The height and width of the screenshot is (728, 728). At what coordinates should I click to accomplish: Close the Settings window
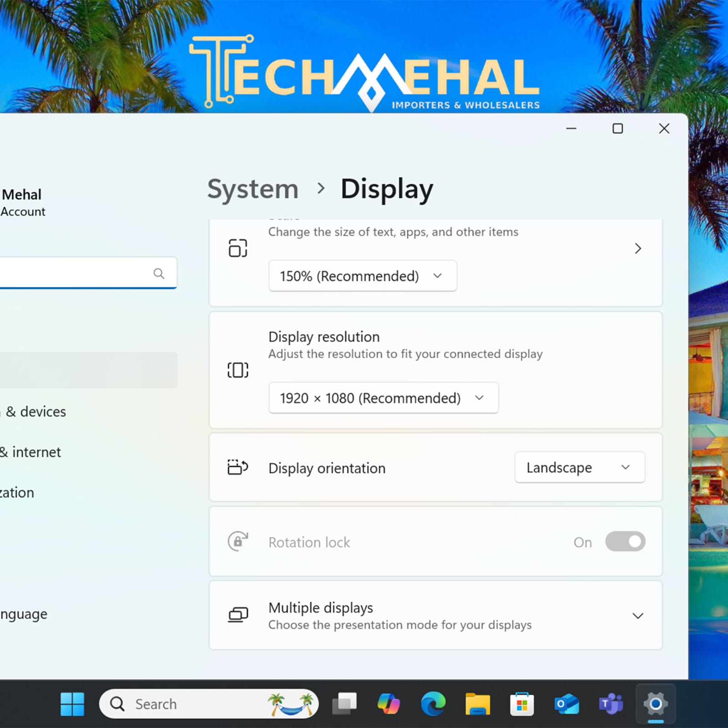(664, 129)
